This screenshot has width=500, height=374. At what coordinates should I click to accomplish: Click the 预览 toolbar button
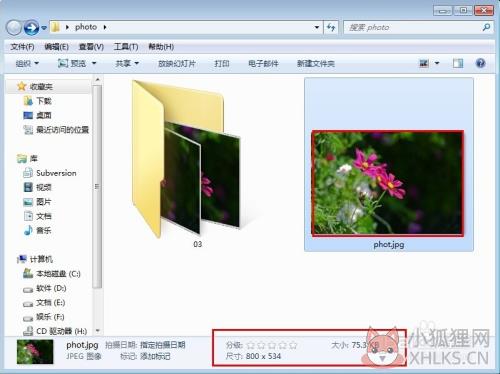(x=72, y=63)
